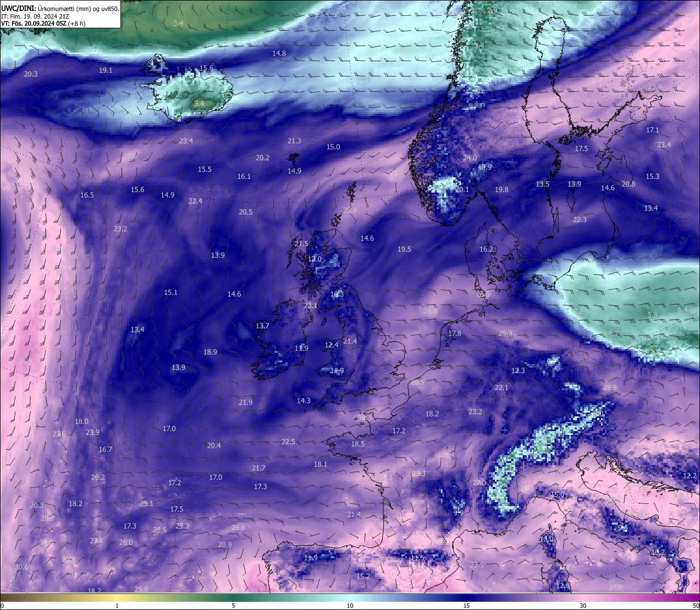Click the 20.9 value label
Viewport: 700px width, 610px height.
225,545
